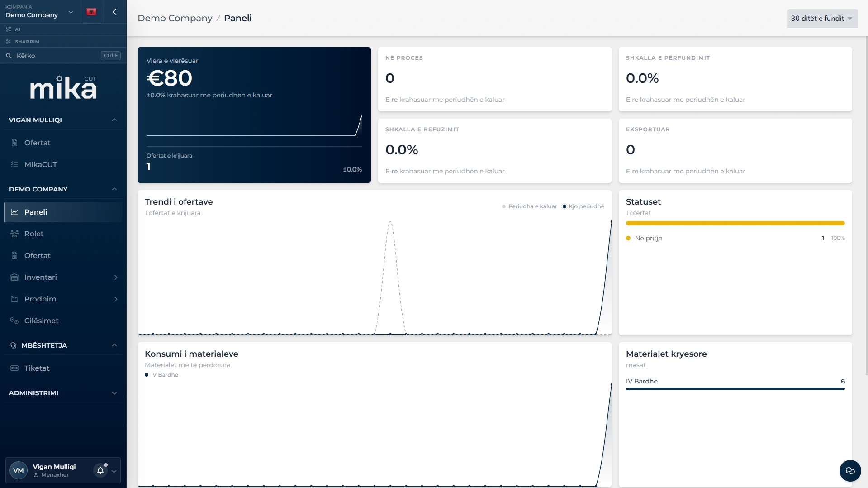This screenshot has height=488, width=868.
Task: Click the Paneli chart icon
Action: click(x=14, y=212)
